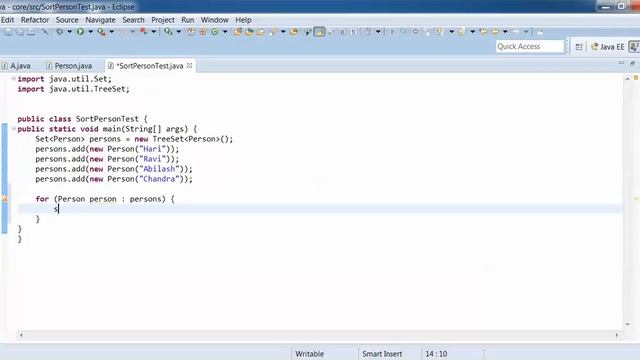This screenshot has width=640, height=360.
Task: Open the Search menu
Action: [133, 20]
